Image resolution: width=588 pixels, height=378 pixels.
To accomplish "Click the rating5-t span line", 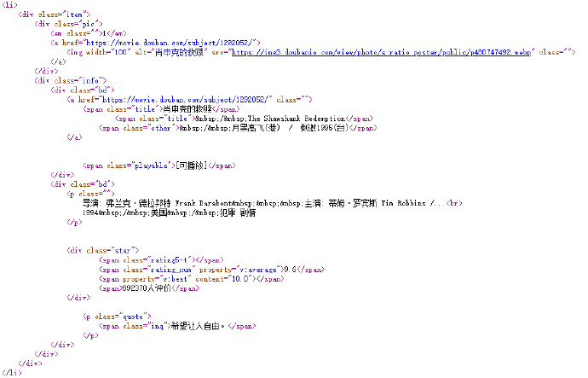I will 161,259.
